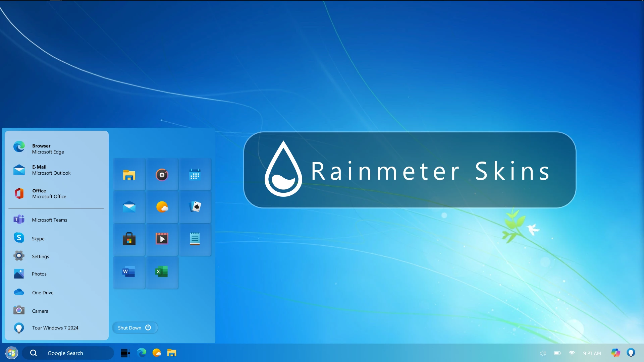Open the One Drive cloud icon
Image resolution: width=644 pixels, height=362 pixels.
pos(19,292)
